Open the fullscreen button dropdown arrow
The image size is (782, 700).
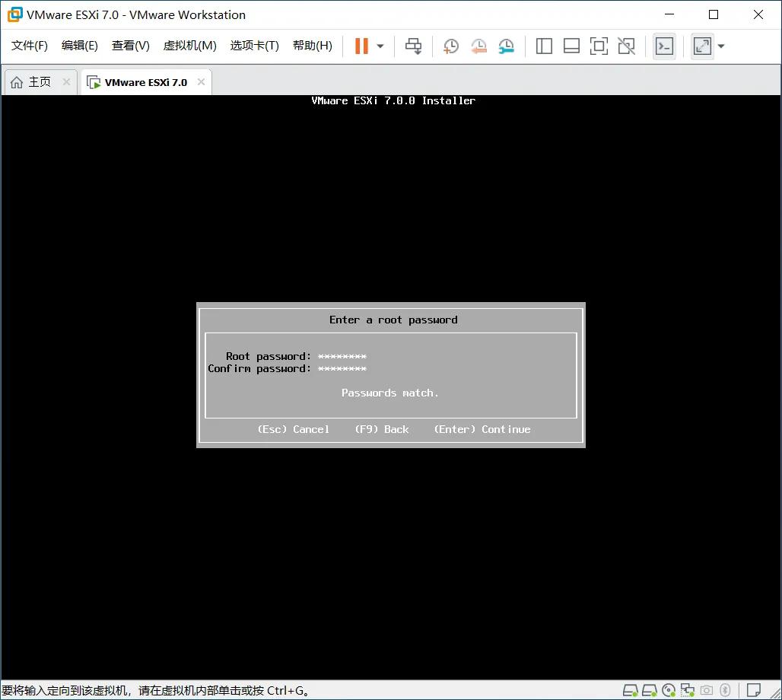(720, 46)
